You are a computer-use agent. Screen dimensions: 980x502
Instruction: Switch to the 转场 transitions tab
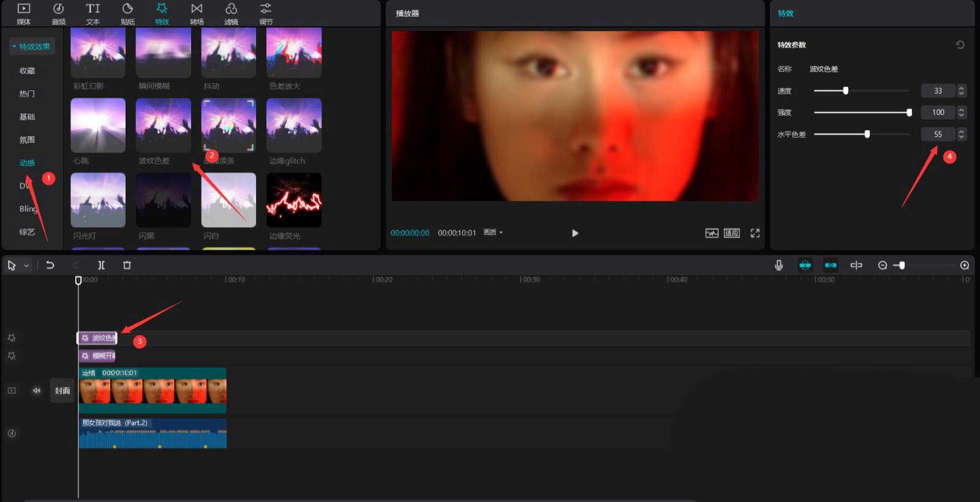(x=197, y=13)
